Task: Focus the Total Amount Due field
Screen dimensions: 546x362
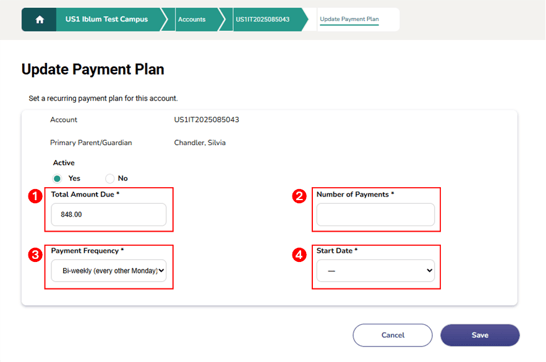Action: pyautogui.click(x=109, y=214)
